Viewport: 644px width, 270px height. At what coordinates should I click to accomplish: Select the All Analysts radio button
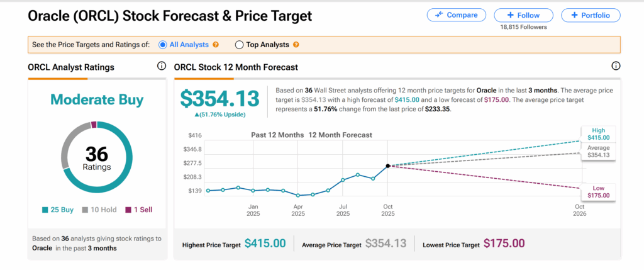click(x=163, y=45)
